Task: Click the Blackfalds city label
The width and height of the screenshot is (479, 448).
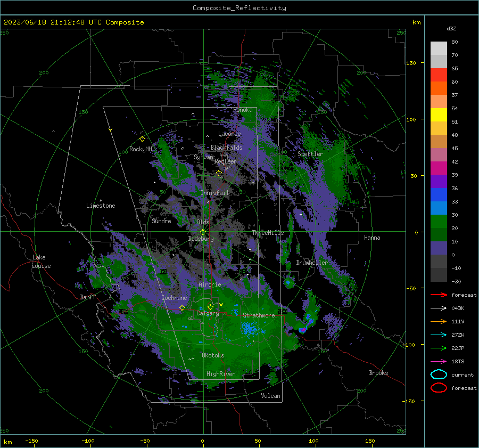Action: [226, 148]
